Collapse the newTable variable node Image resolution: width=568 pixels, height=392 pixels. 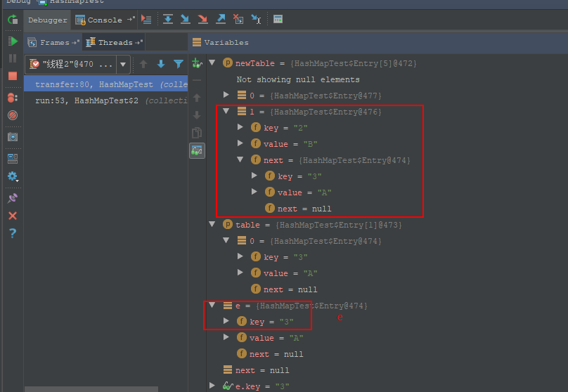[212, 63]
